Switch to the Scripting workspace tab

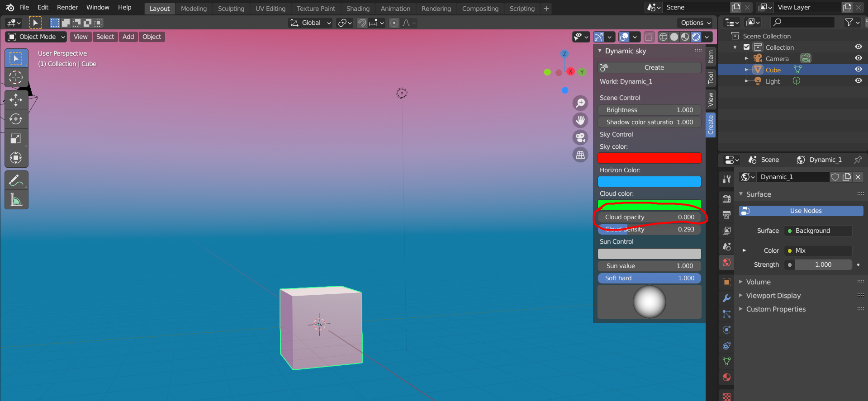click(x=522, y=9)
